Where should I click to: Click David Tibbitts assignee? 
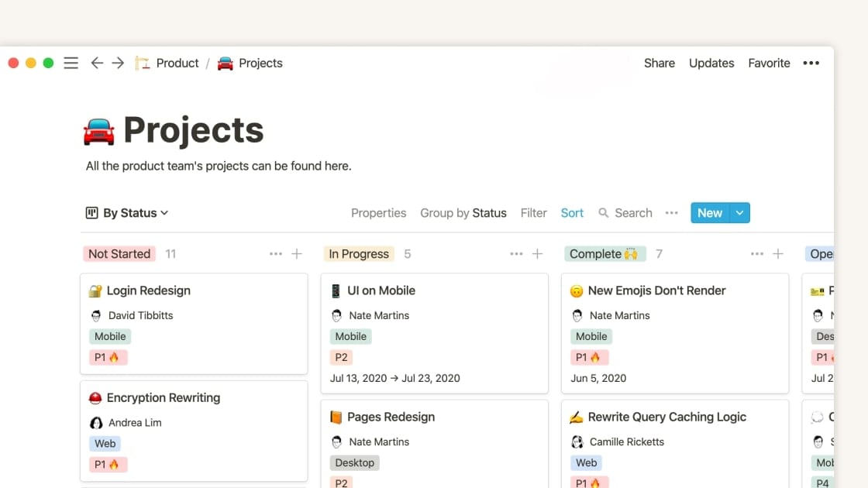140,315
